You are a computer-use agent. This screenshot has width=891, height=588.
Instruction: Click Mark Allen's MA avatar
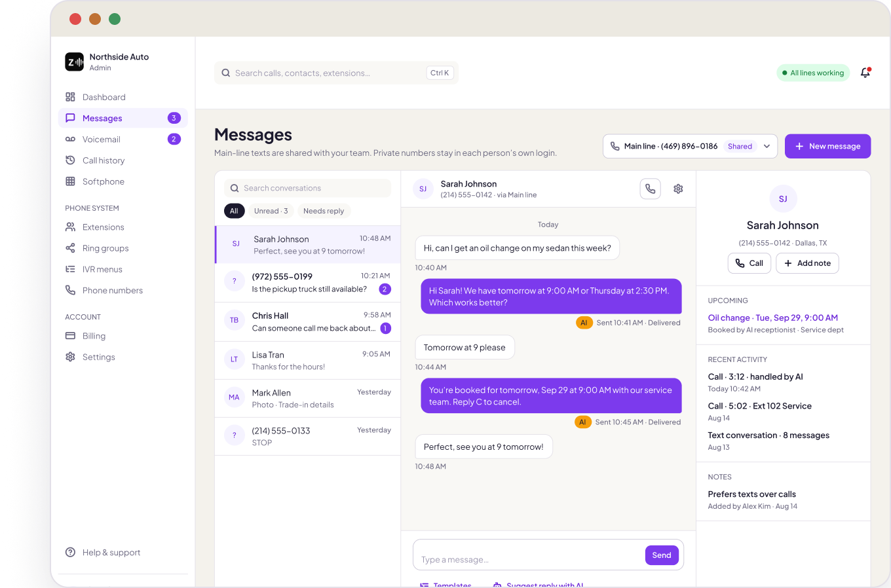234,397
